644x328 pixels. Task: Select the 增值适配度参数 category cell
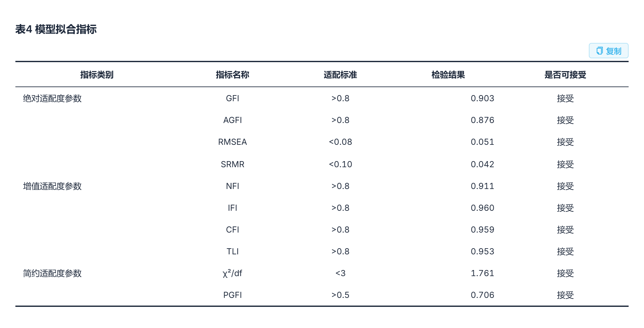[x=52, y=186]
